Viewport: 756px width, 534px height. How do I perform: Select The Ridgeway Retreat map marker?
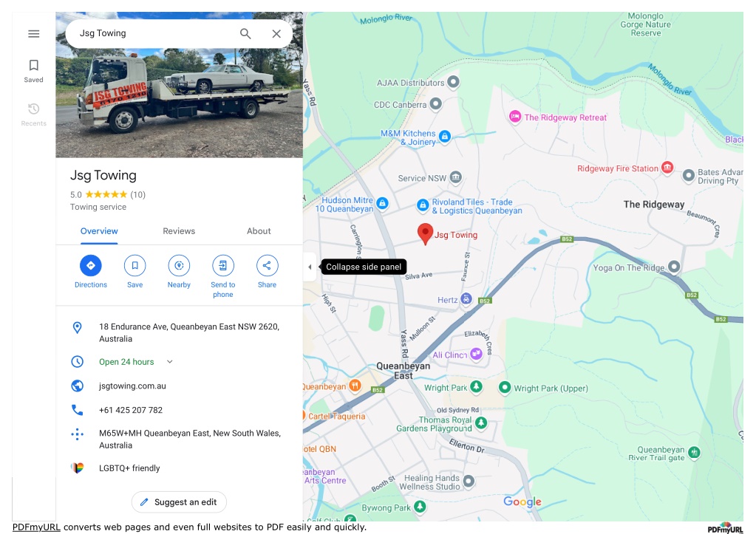pos(515,116)
